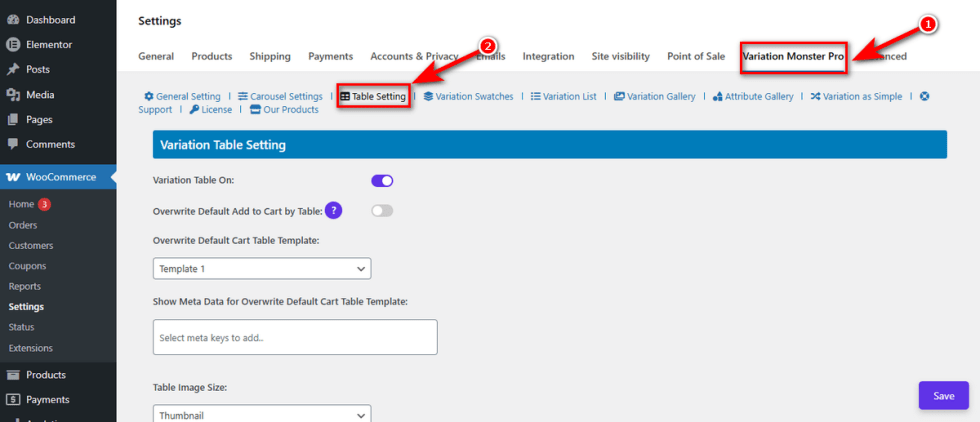Open Extensions in WooCommerce submenu
The height and width of the screenshot is (422, 980).
[31, 348]
